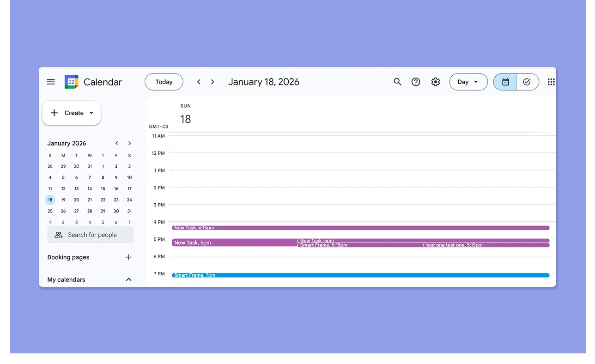The image size is (595, 364).
Task: Go to next month in mini calendar
Action: pyautogui.click(x=129, y=143)
